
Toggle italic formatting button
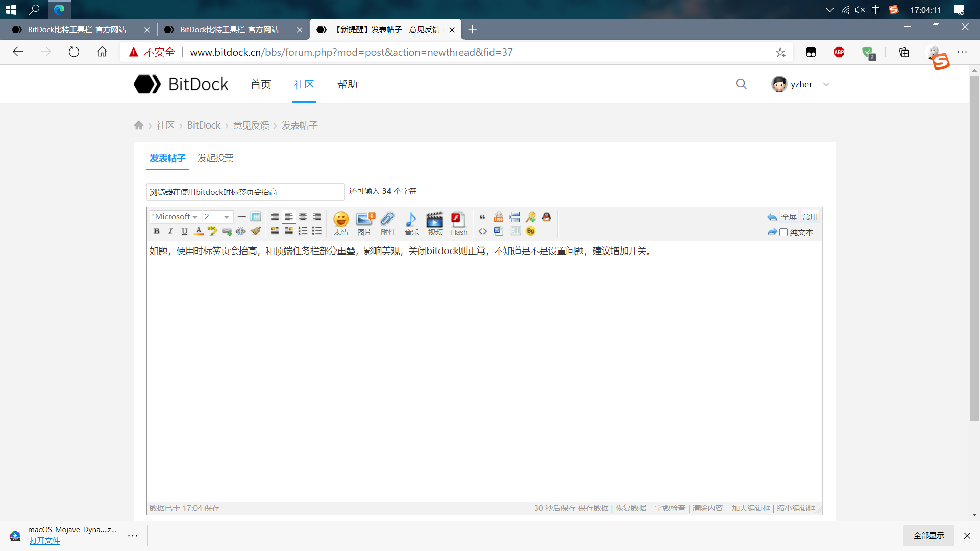tap(170, 231)
